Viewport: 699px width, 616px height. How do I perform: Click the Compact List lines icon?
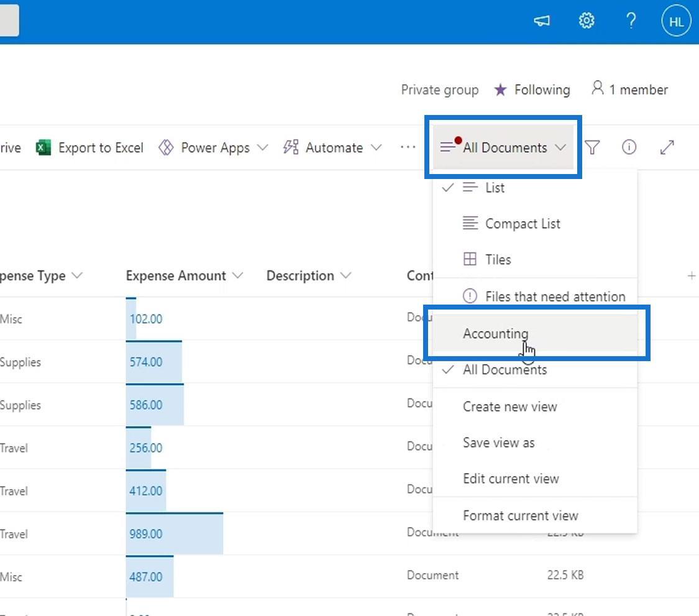pos(470,223)
